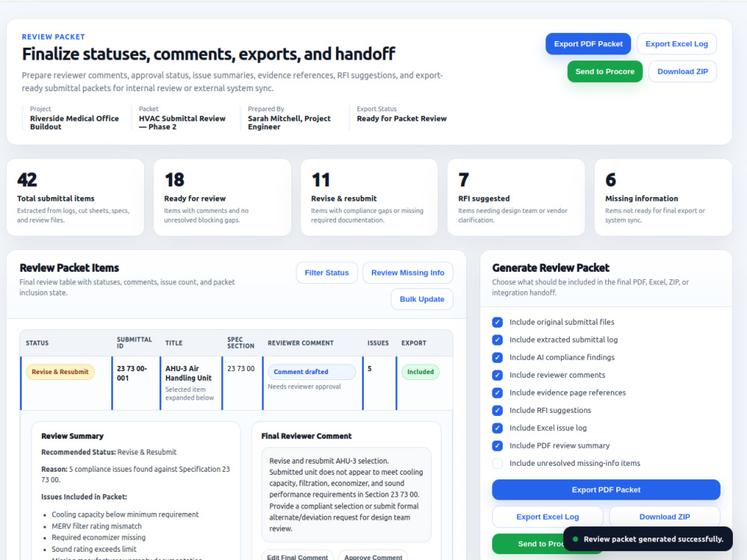The height and width of the screenshot is (560, 747).
Task: Click Export Excel Log in Generate panel
Action: coord(548,517)
